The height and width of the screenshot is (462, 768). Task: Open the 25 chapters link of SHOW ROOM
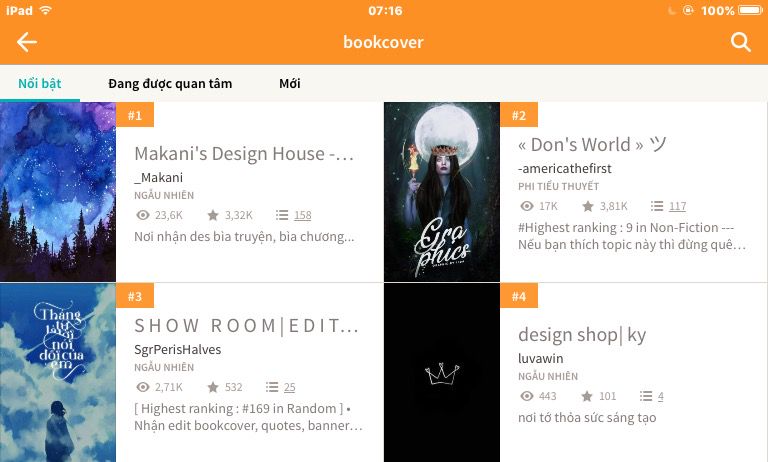click(289, 387)
